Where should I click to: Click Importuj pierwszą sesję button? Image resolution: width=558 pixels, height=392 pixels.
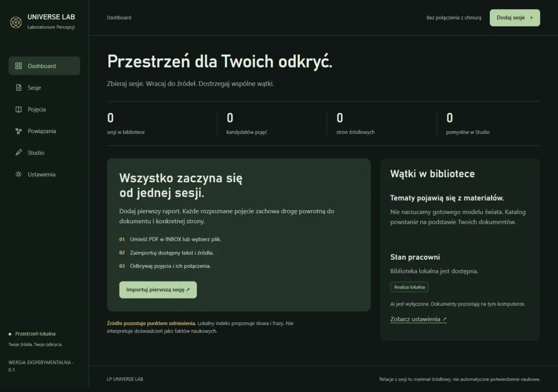point(158,290)
